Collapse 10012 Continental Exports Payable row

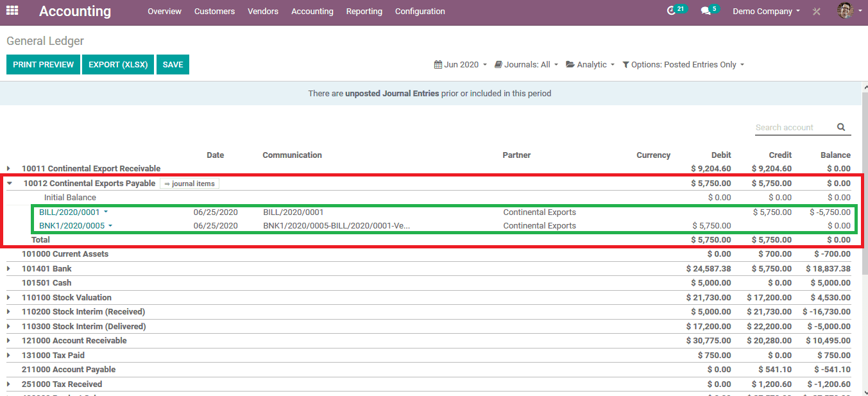10,184
